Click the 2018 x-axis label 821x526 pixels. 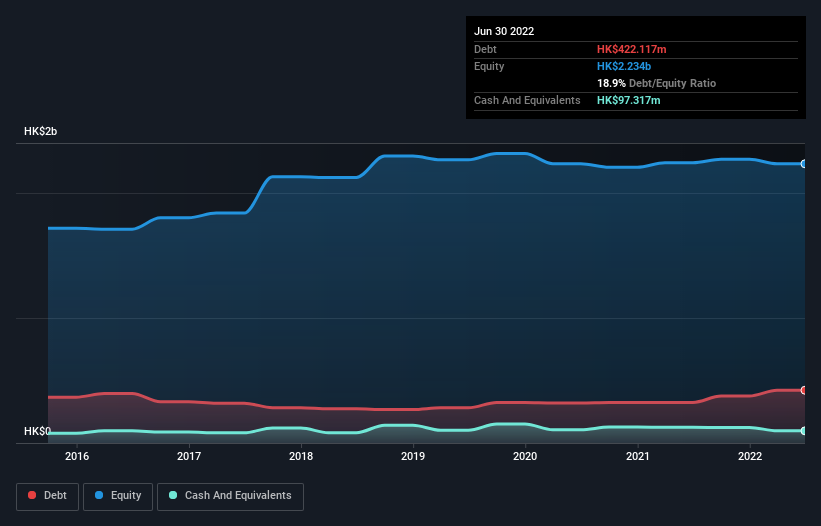pos(301,456)
